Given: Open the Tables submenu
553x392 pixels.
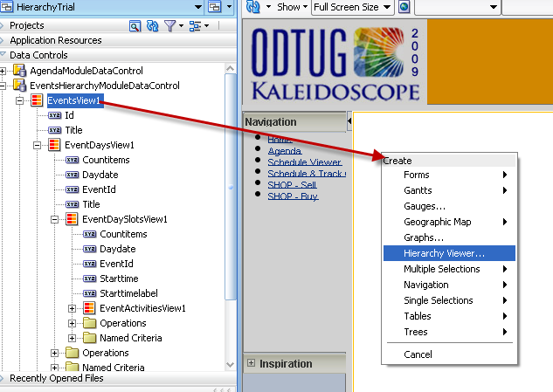Looking at the screenshot, I should click(449, 316).
